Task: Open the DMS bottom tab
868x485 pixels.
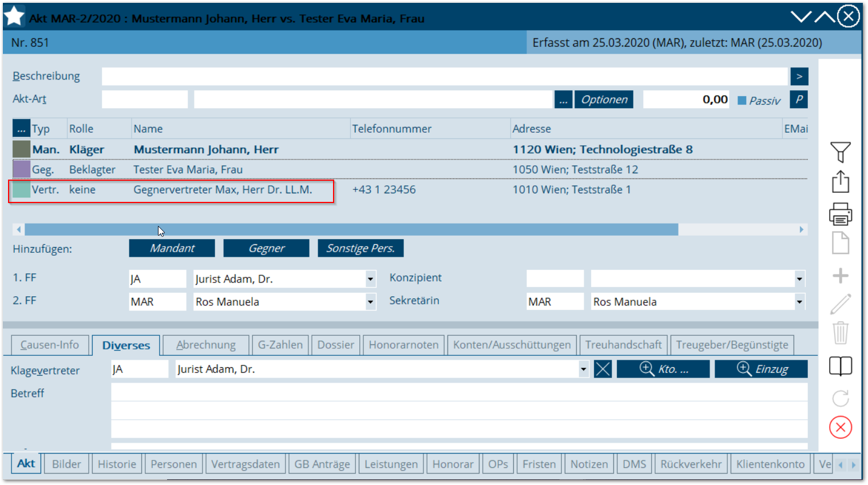Action: coord(634,464)
